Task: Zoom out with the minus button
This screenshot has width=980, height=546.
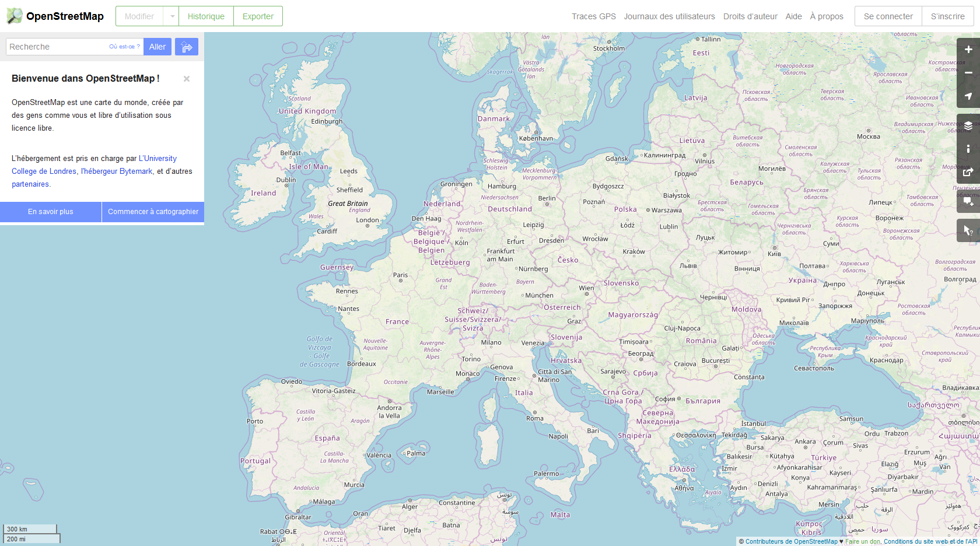Action: click(968, 73)
